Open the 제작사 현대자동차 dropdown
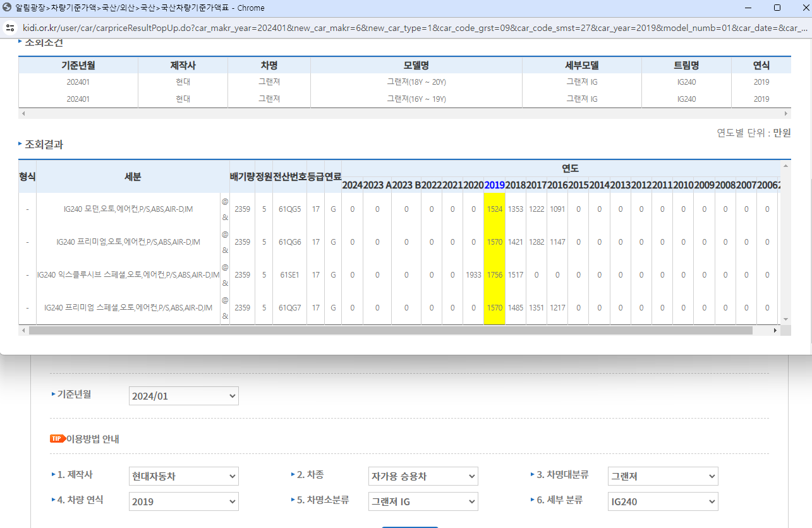Image resolution: width=812 pixels, height=528 pixels. 183,476
